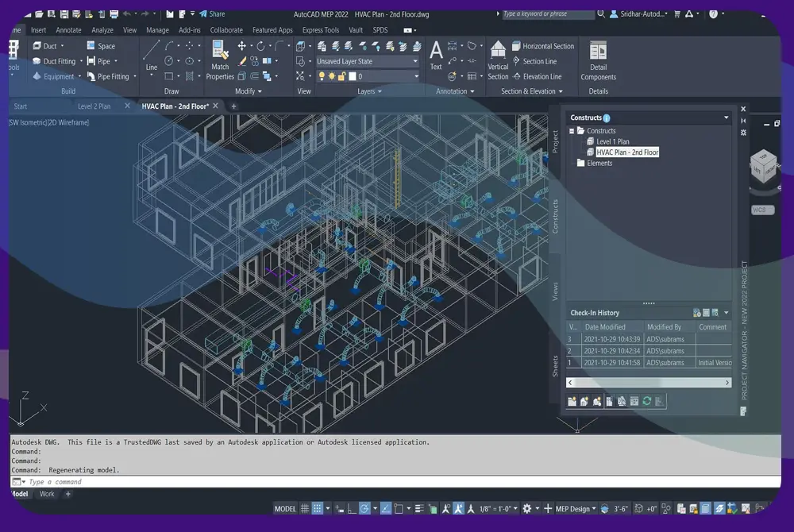
Task: Insert annotation with the Text tool
Action: click(x=435, y=55)
